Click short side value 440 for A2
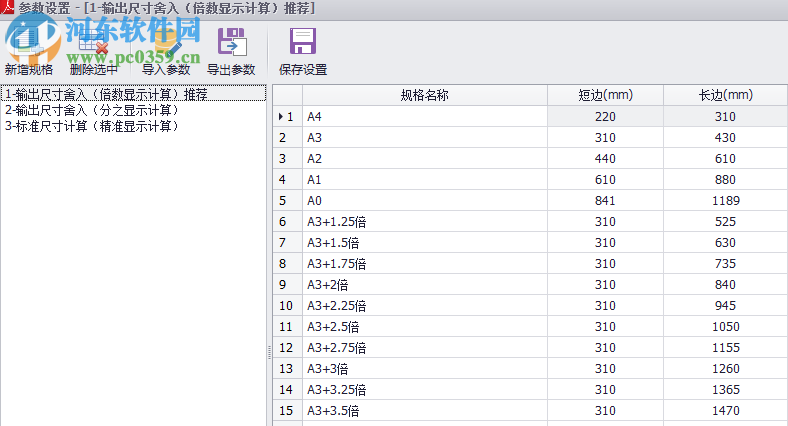Screen dimensions: 788x426 point(606,159)
